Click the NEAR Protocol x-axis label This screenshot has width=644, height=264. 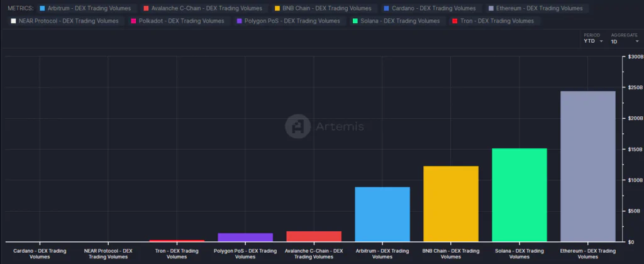click(x=108, y=254)
